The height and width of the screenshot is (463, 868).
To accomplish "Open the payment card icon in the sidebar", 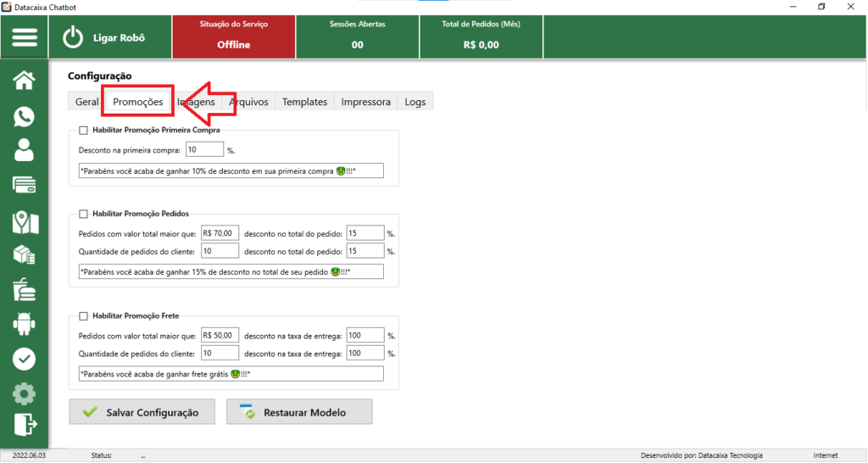I will pos(25,185).
